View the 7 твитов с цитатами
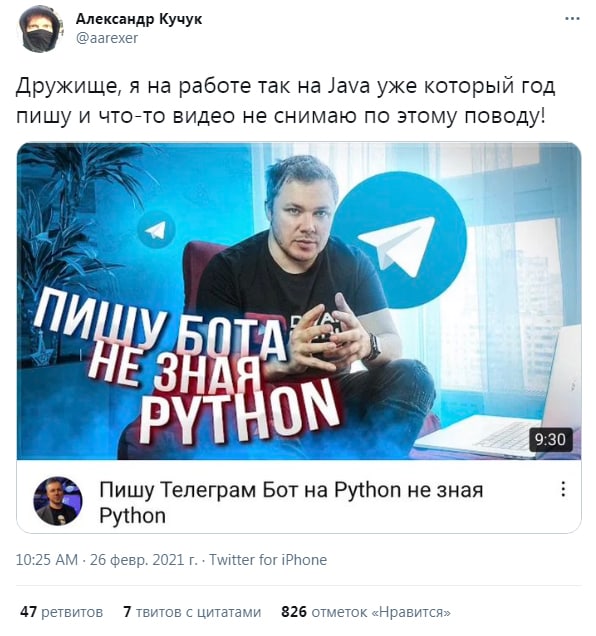This screenshot has width=596, height=636. click(192, 612)
